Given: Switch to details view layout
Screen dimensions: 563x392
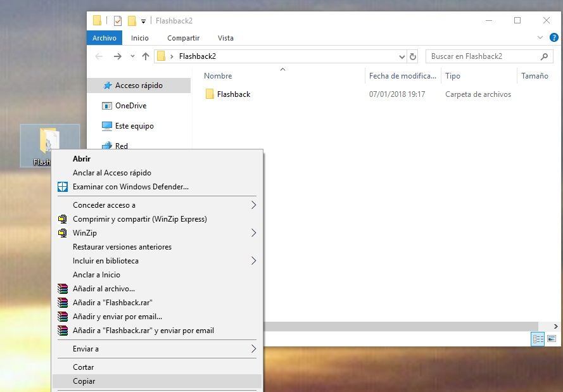Looking at the screenshot, I should pos(538,339).
